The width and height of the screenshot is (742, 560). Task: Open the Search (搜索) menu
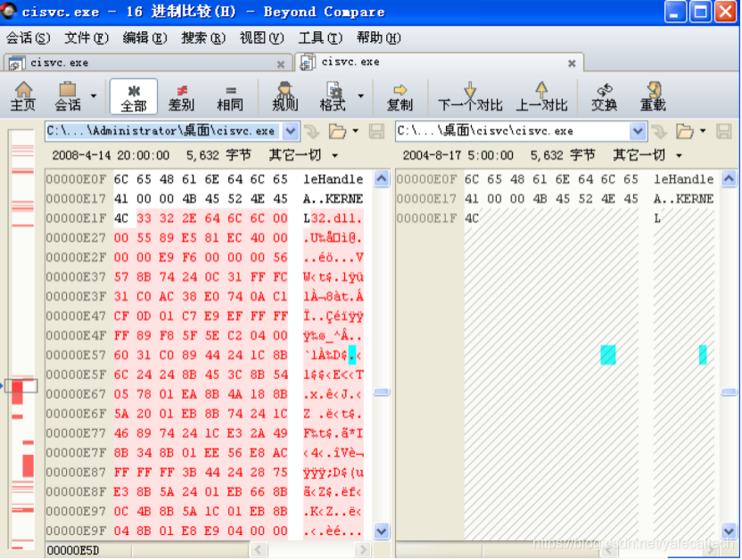[203, 37]
